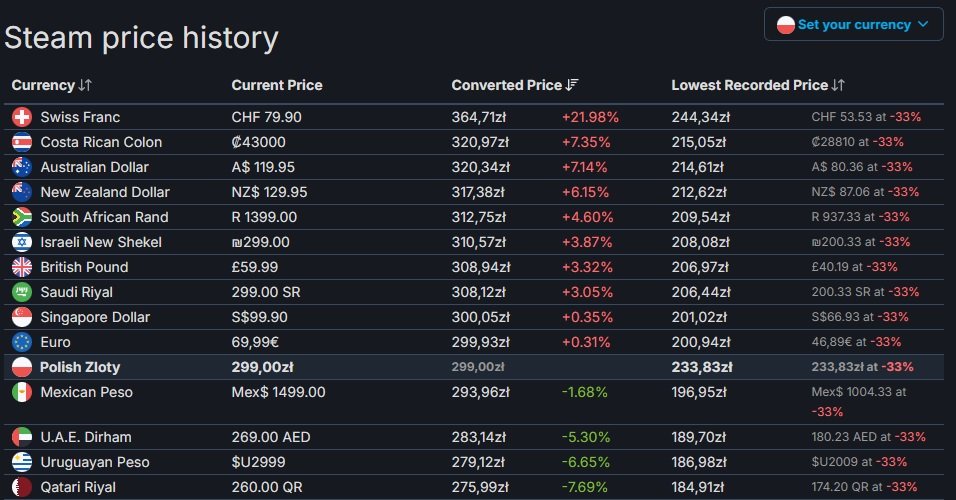Click the Current Price column header

(x=277, y=86)
